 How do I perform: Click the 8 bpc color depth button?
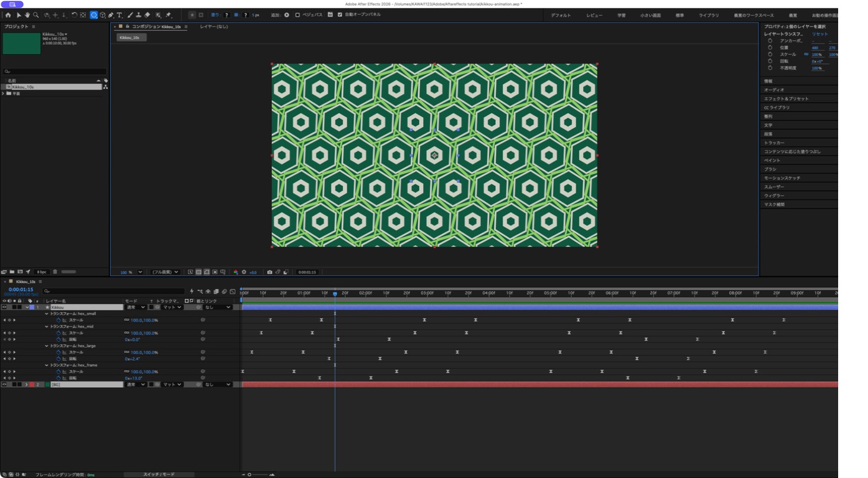click(42, 272)
